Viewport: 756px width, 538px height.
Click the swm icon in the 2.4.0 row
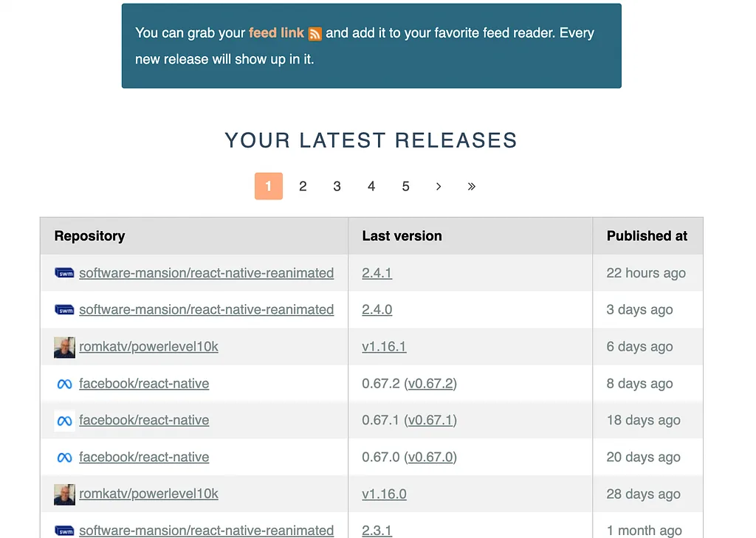(x=64, y=309)
